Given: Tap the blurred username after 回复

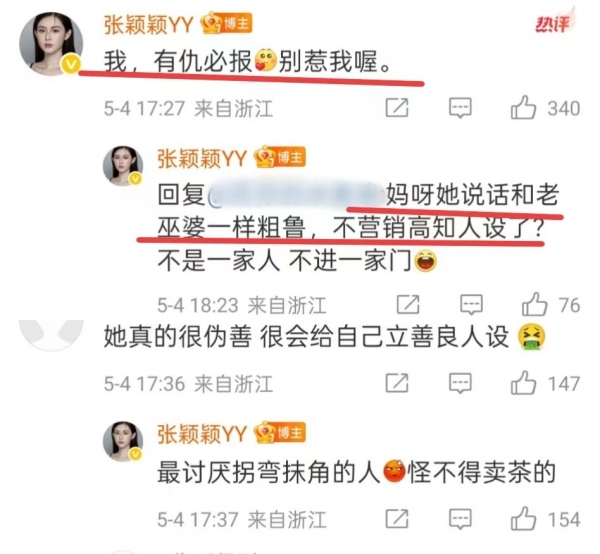Looking at the screenshot, I should coord(296,195).
